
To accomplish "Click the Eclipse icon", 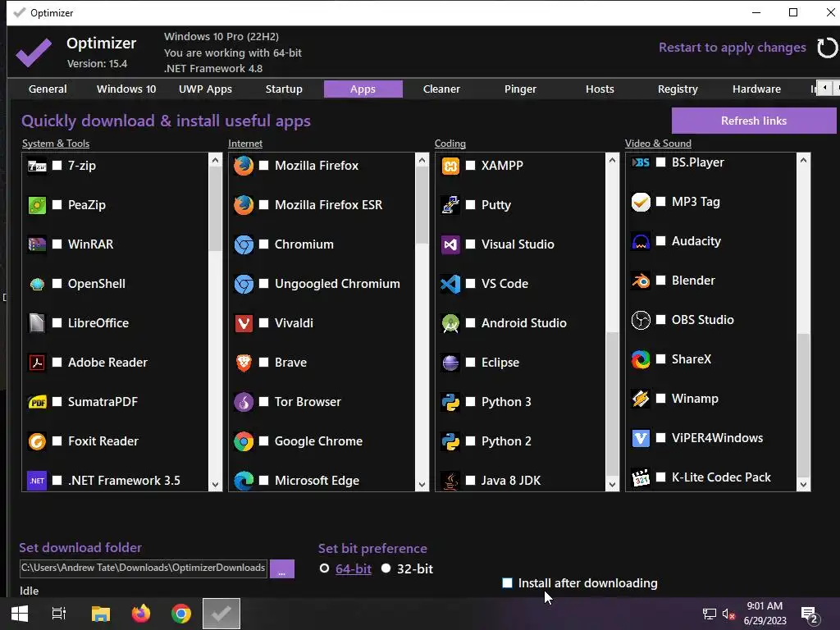I will coord(450,363).
